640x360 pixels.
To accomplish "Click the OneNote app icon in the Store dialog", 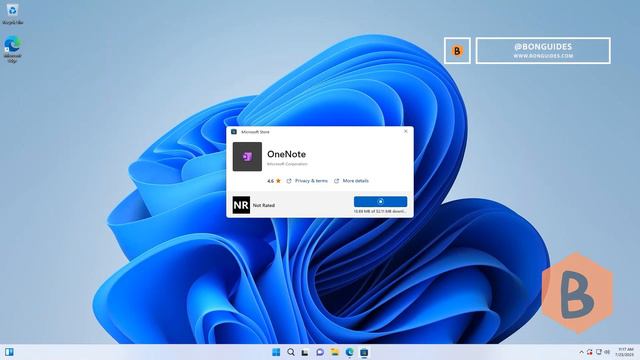I will [247, 157].
